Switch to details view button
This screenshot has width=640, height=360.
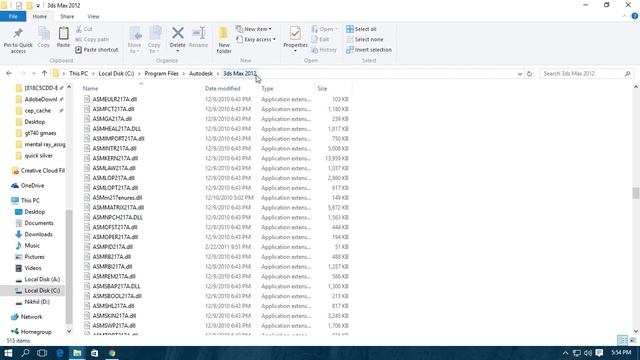[x=622, y=340]
